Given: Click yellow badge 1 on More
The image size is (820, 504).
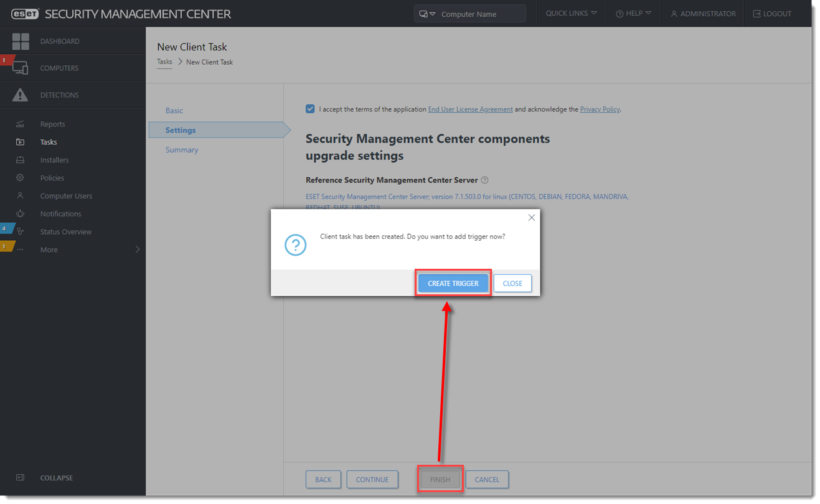Looking at the screenshot, I should click(6, 246).
